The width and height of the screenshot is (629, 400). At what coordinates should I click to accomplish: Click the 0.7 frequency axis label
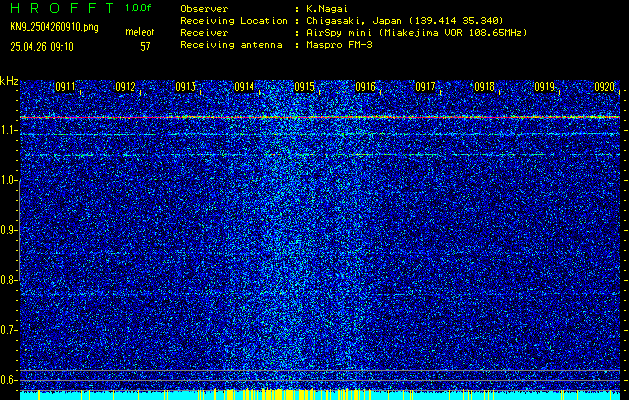click(x=8, y=330)
